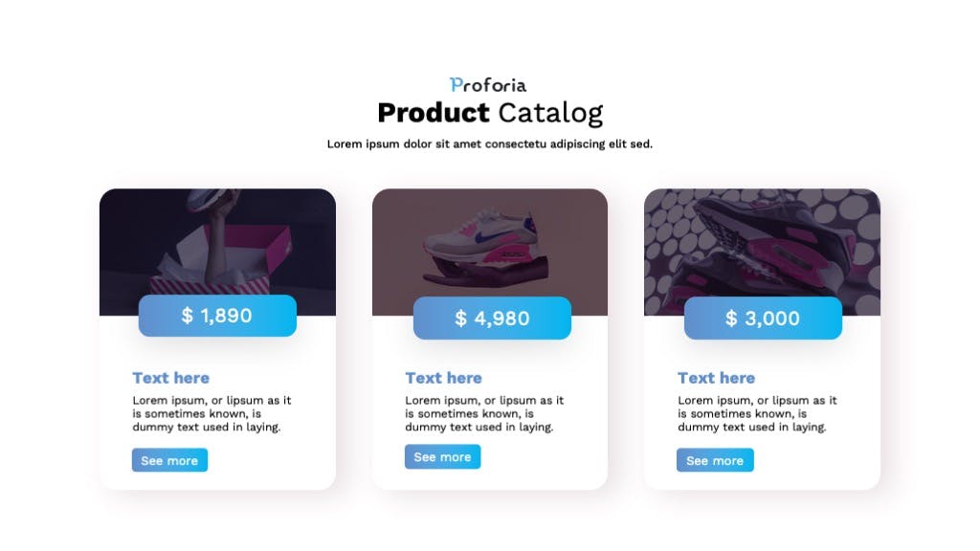This screenshot has width=980, height=551.
Task: Click the See more button in middle card
Action: coord(442,456)
